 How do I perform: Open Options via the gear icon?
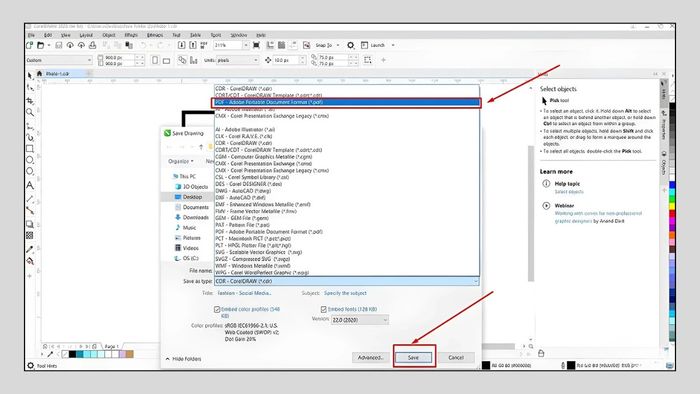(x=351, y=45)
